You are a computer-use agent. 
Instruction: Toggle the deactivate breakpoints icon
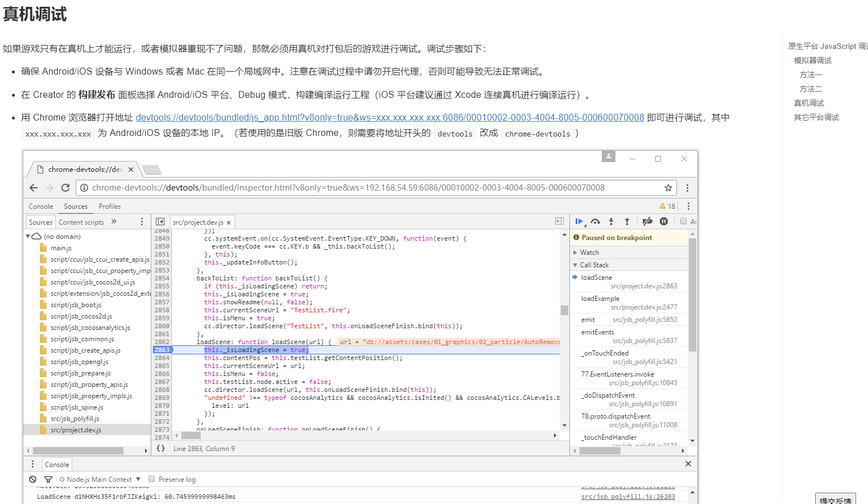(647, 222)
